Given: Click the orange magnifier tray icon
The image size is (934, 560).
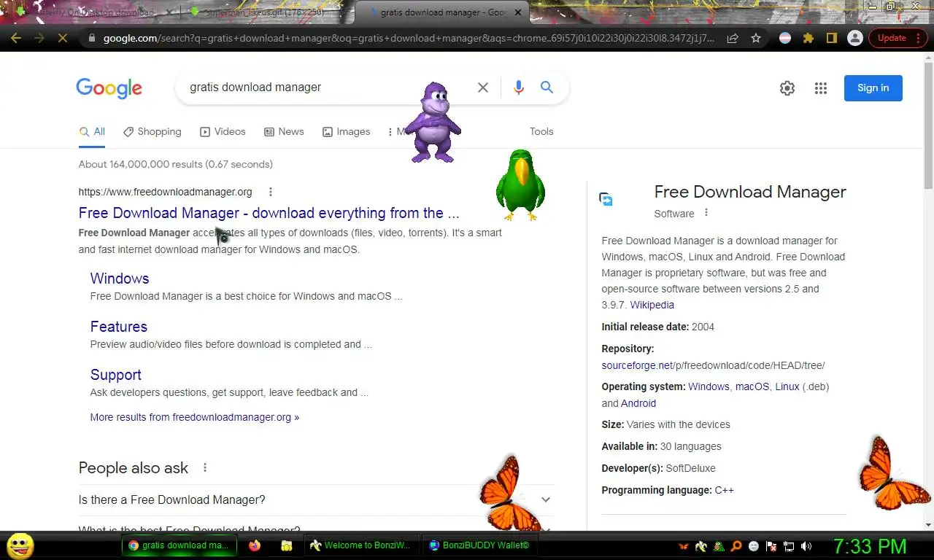Looking at the screenshot, I should pos(736,546).
